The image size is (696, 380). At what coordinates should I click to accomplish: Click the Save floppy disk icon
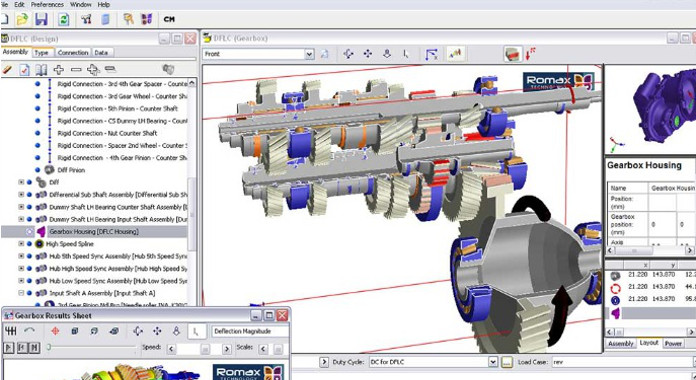(x=41, y=19)
